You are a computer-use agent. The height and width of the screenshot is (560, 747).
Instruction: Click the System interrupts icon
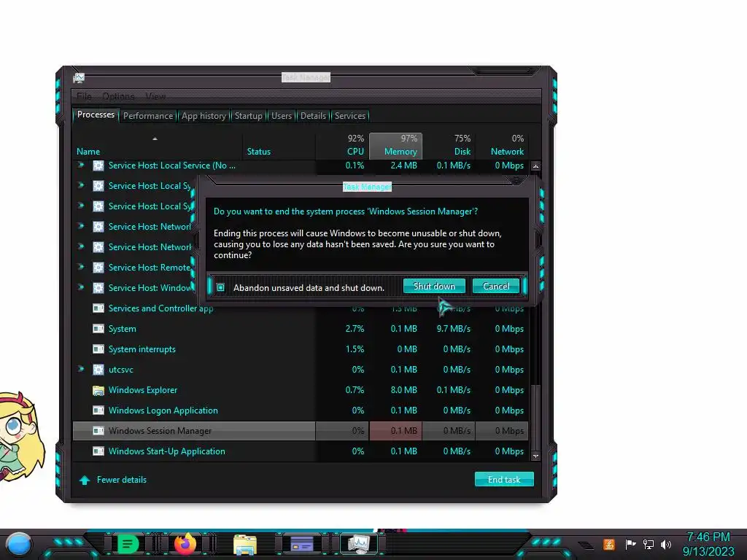pos(98,349)
